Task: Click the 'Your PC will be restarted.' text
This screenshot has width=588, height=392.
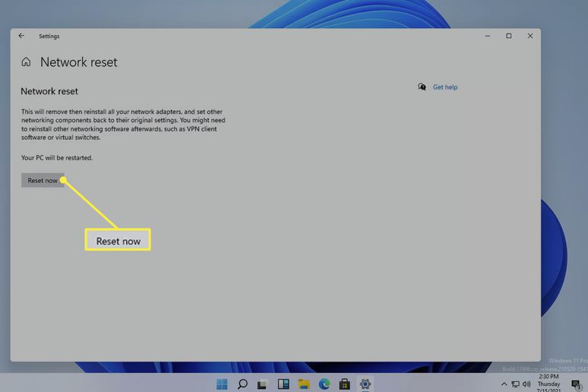Action: click(x=57, y=158)
